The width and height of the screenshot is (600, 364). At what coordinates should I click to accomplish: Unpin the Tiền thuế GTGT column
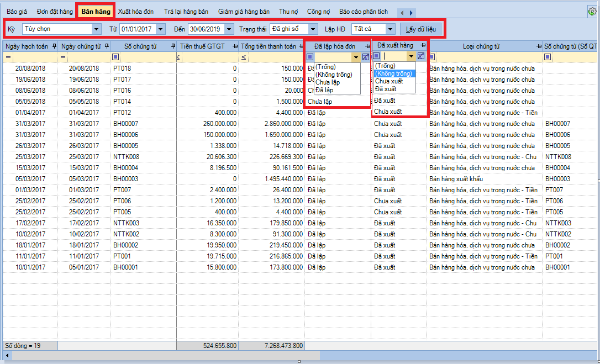click(235, 46)
